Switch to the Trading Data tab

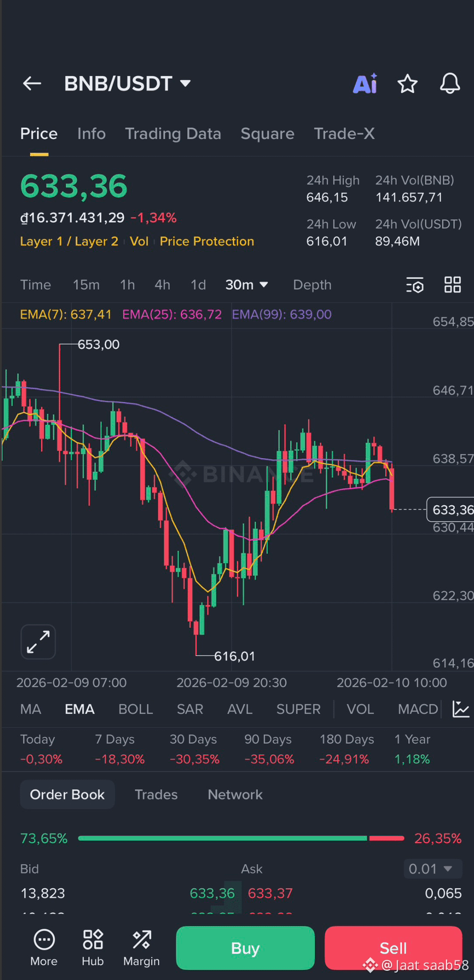pos(173,133)
